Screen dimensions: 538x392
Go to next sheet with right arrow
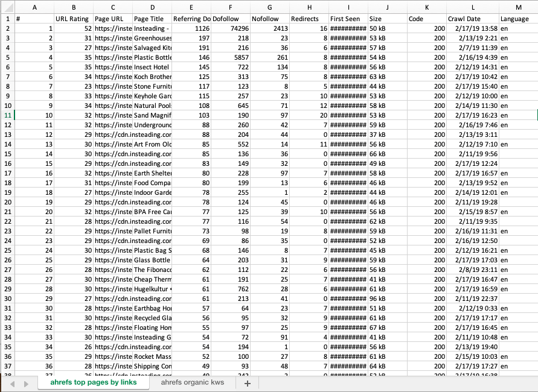[26, 384]
